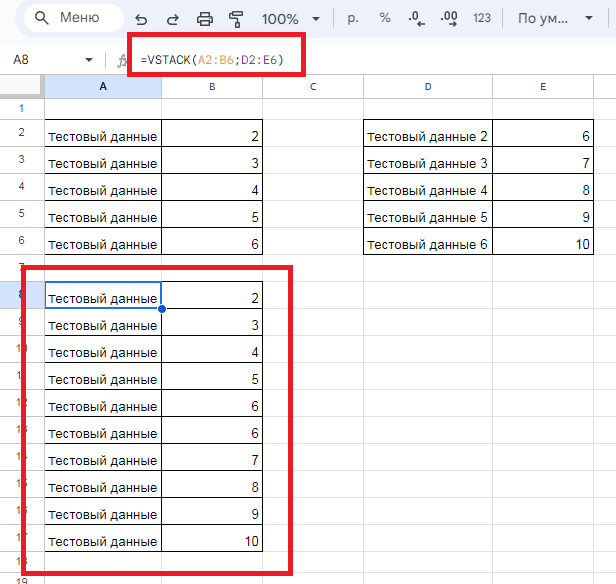This screenshot has width=616, height=584.
Task: Click the Undo arrow icon
Action: (x=141, y=19)
